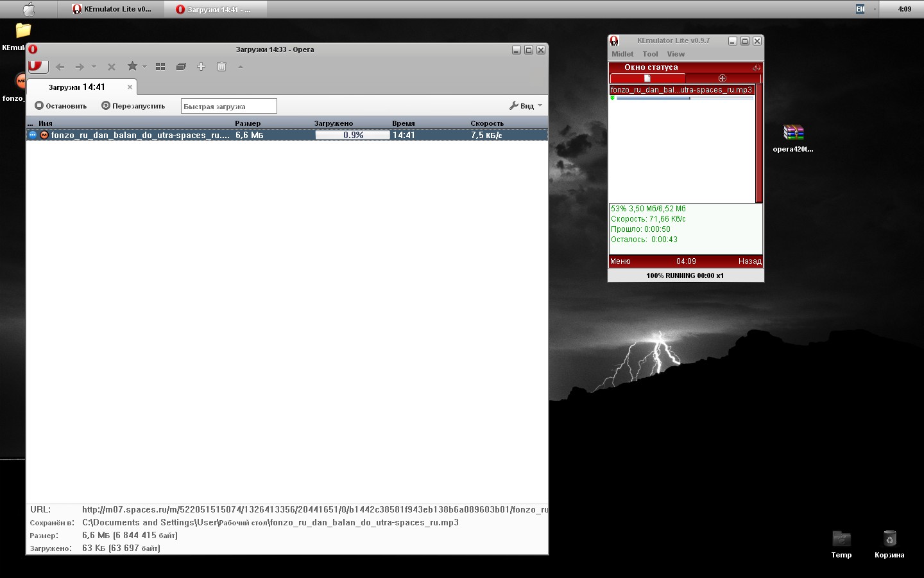Open the Opera menu button in the toolbar
The width and height of the screenshot is (924, 578).
tap(37, 66)
